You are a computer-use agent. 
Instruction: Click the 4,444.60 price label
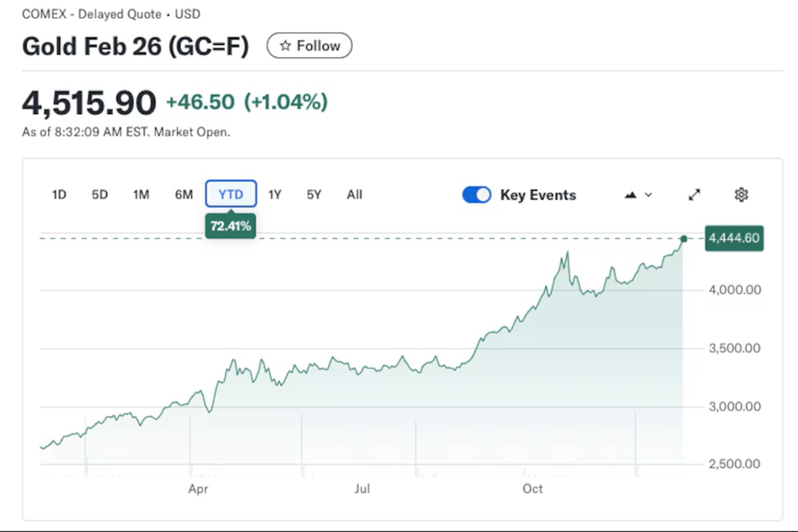[x=734, y=239]
